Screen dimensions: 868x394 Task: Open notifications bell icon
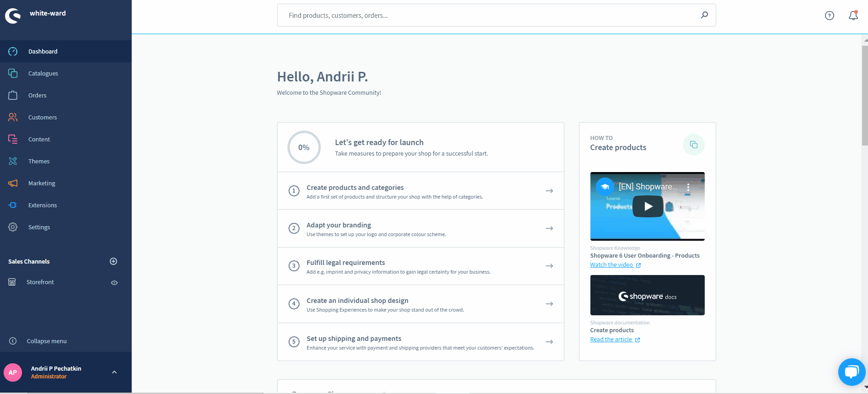coord(853,16)
